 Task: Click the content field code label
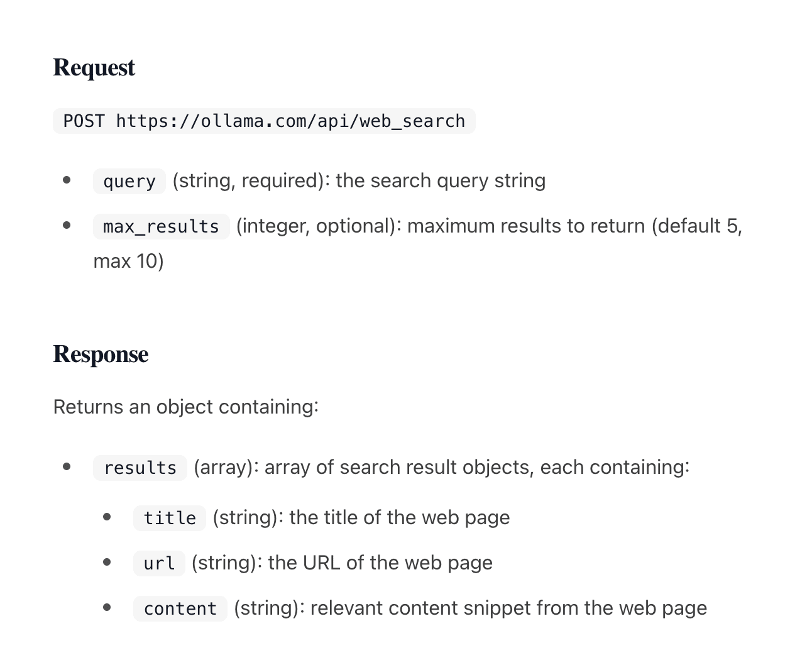click(180, 608)
